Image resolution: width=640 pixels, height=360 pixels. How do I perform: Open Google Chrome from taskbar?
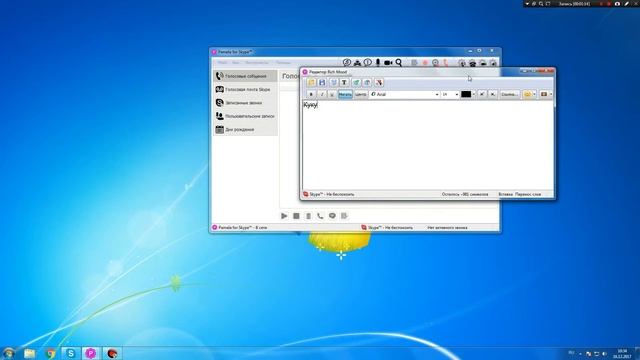(x=50, y=353)
